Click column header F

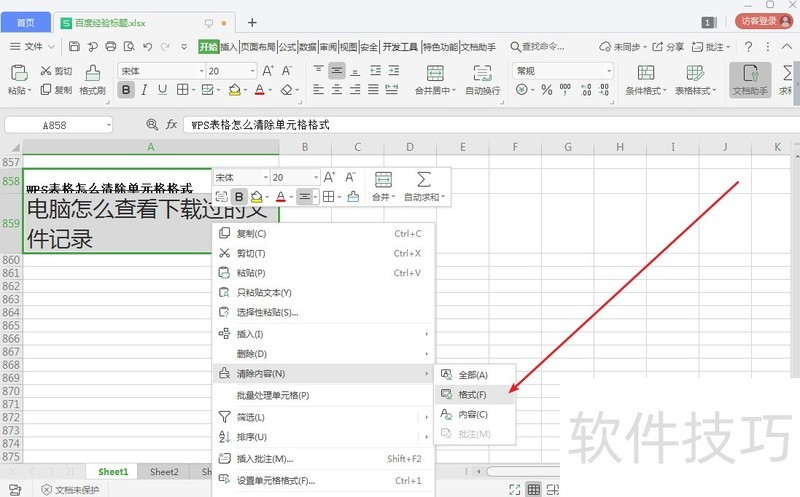click(515, 147)
